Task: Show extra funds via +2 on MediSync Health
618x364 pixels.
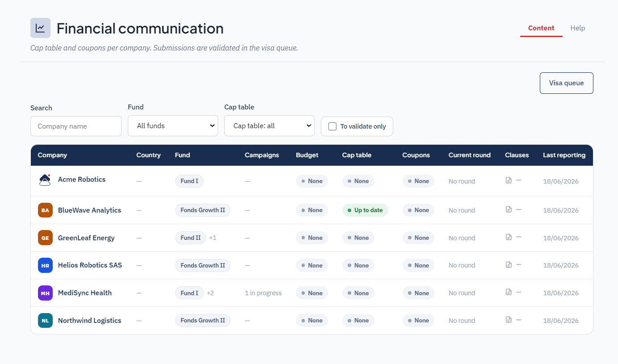Action: (x=210, y=293)
